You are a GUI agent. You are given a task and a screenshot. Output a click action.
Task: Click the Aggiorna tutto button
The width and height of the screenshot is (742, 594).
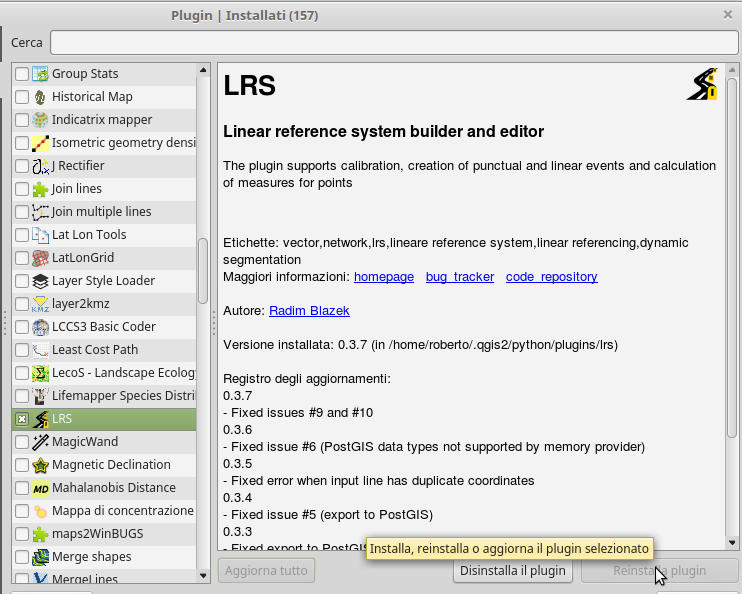point(266,571)
